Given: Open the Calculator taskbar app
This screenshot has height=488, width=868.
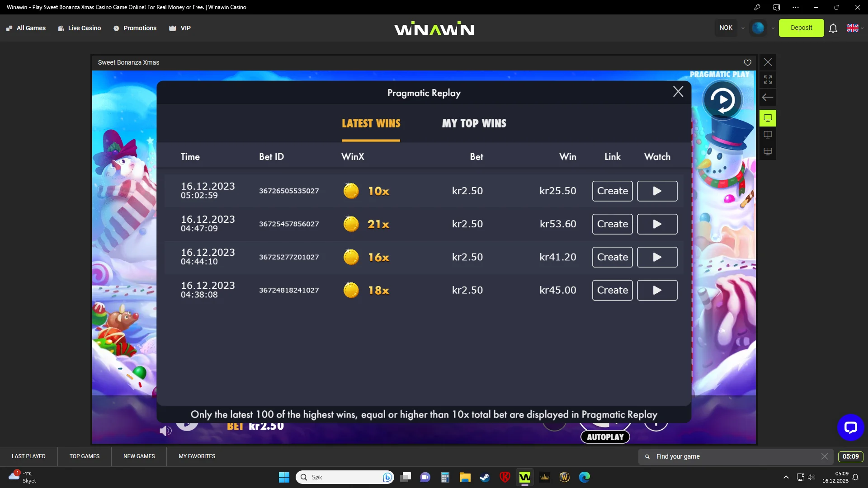Looking at the screenshot, I should click(x=445, y=477).
